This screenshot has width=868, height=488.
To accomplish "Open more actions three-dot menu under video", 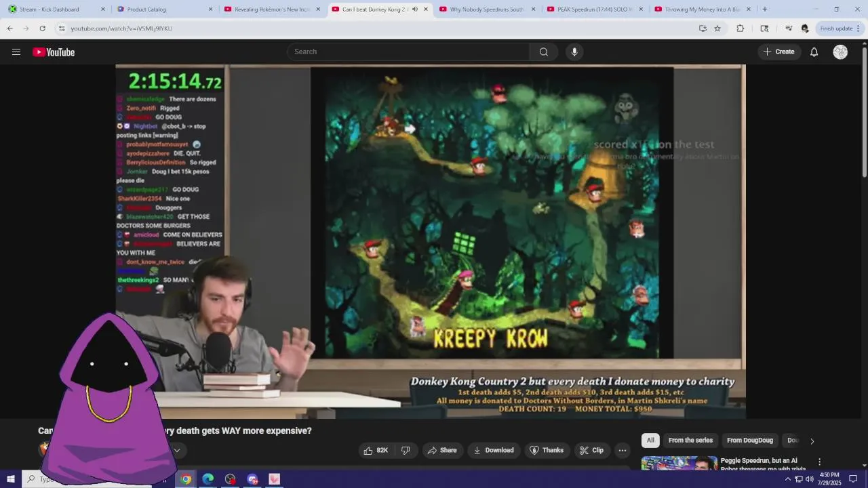I will point(623,450).
